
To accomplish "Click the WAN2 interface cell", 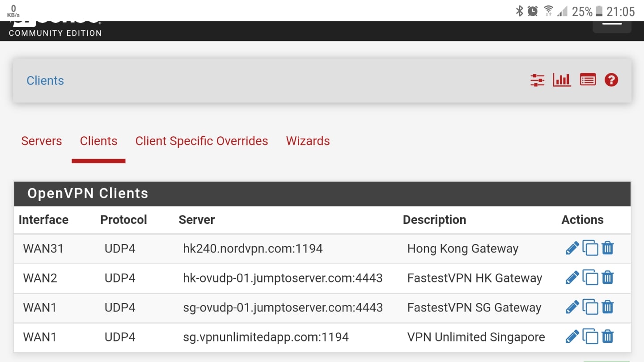I will coord(40,278).
